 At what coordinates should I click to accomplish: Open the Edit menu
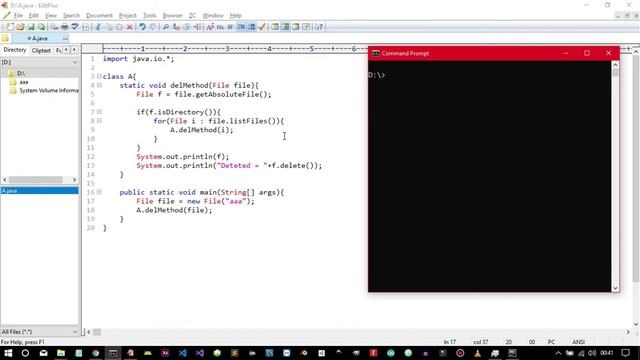(x=33, y=16)
